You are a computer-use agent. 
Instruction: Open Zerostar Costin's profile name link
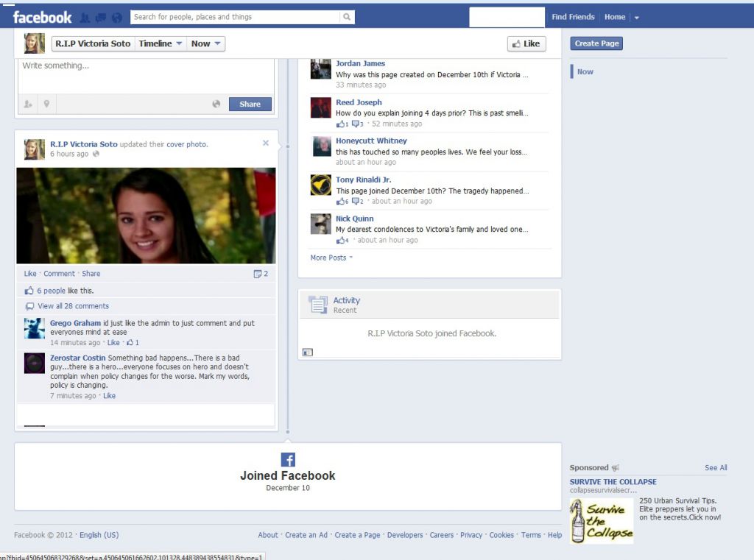click(77, 358)
